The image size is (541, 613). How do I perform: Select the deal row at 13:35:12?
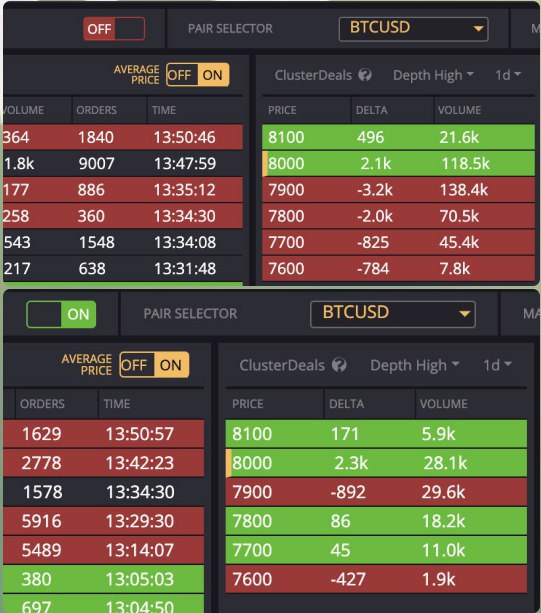pos(123,190)
